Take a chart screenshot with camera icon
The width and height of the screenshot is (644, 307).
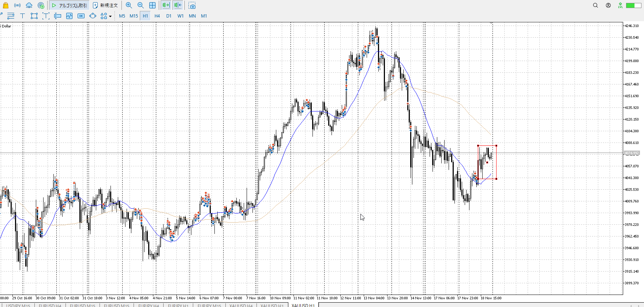(192, 5)
